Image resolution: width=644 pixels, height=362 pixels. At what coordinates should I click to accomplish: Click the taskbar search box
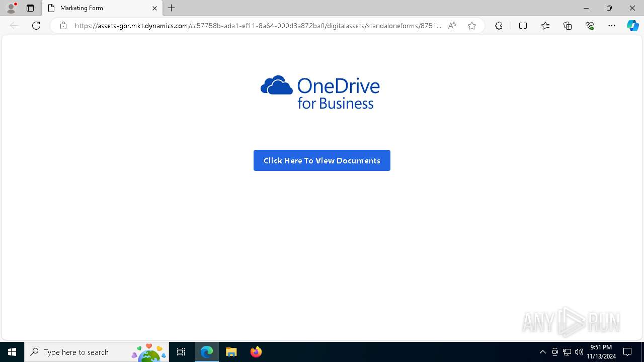coord(97,352)
